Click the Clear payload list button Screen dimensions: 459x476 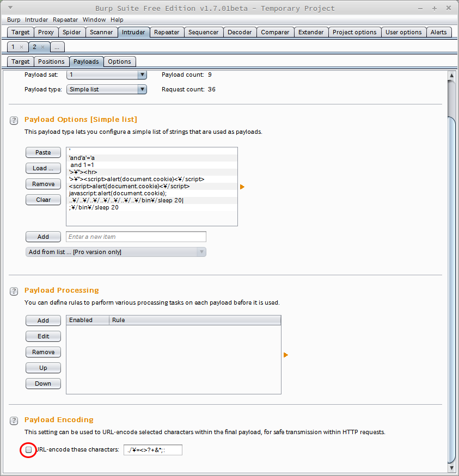[43, 200]
